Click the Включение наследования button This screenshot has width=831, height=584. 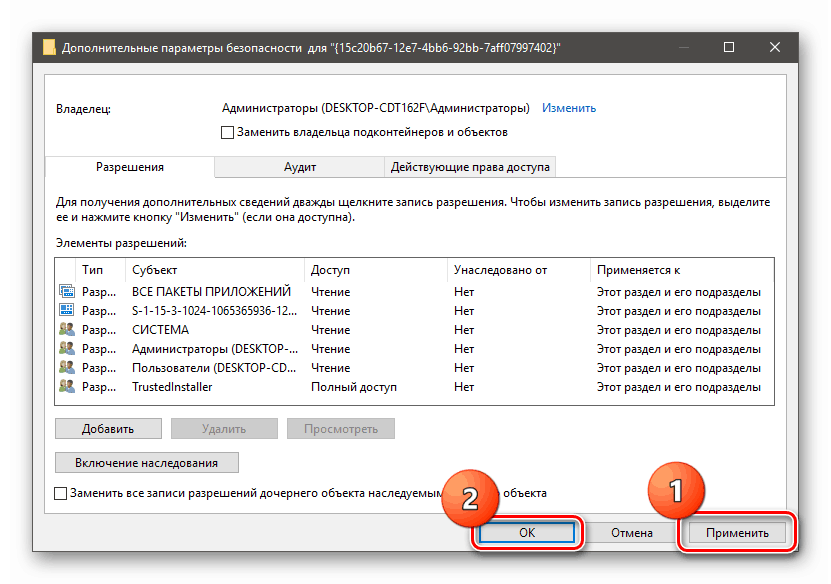click(147, 463)
